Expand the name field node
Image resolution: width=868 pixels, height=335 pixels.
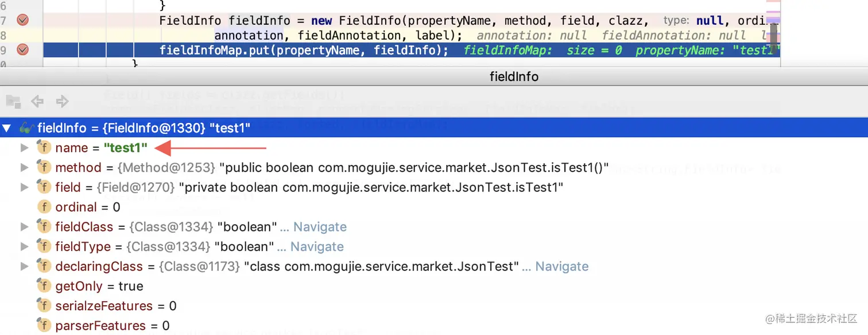click(x=24, y=148)
